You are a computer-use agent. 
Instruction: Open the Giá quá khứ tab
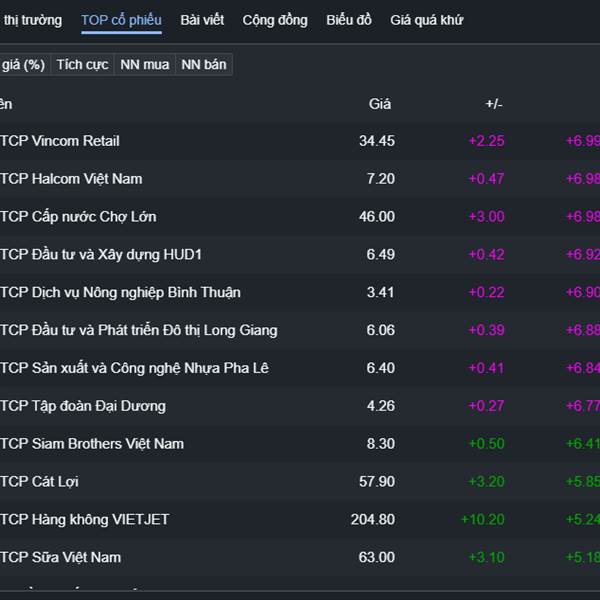(426, 20)
